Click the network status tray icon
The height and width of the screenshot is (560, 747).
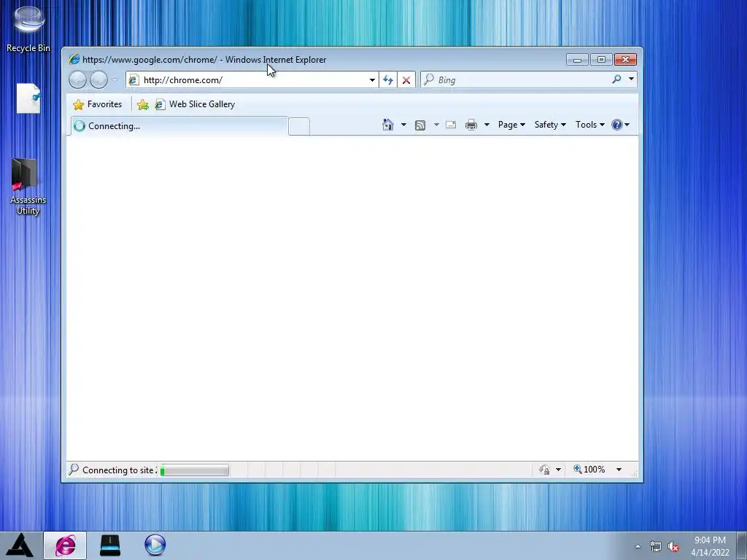656,547
